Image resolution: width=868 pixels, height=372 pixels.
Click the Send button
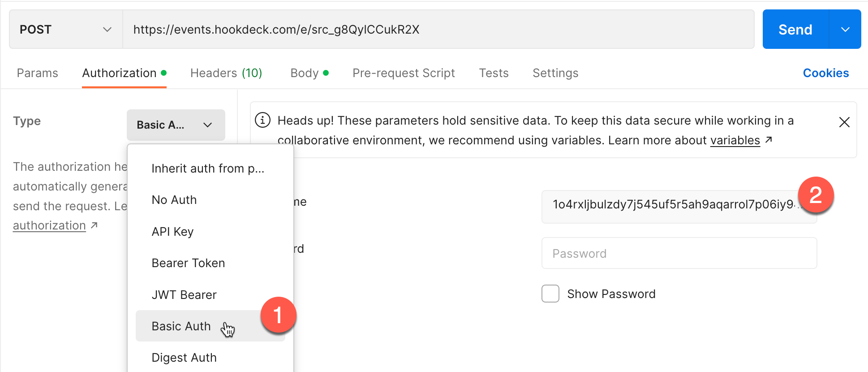coord(795,30)
